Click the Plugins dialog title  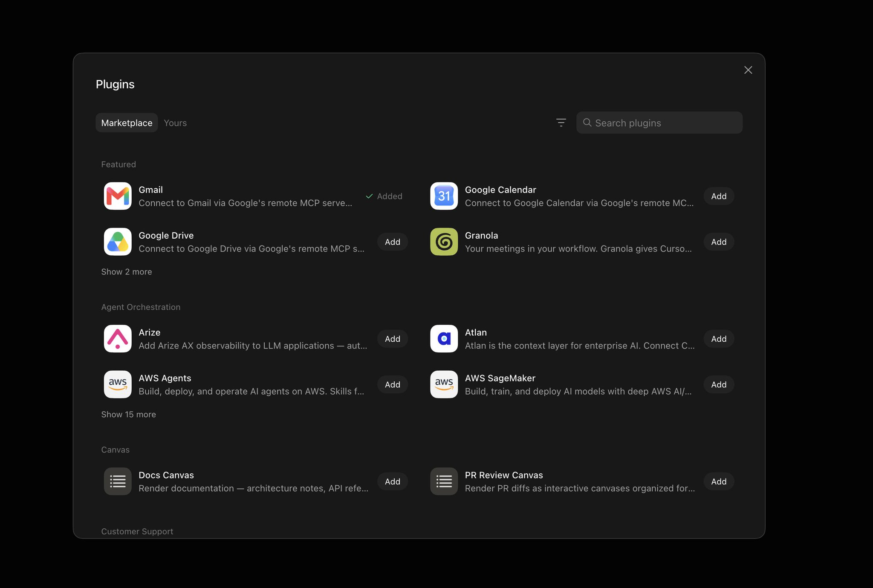115,84
